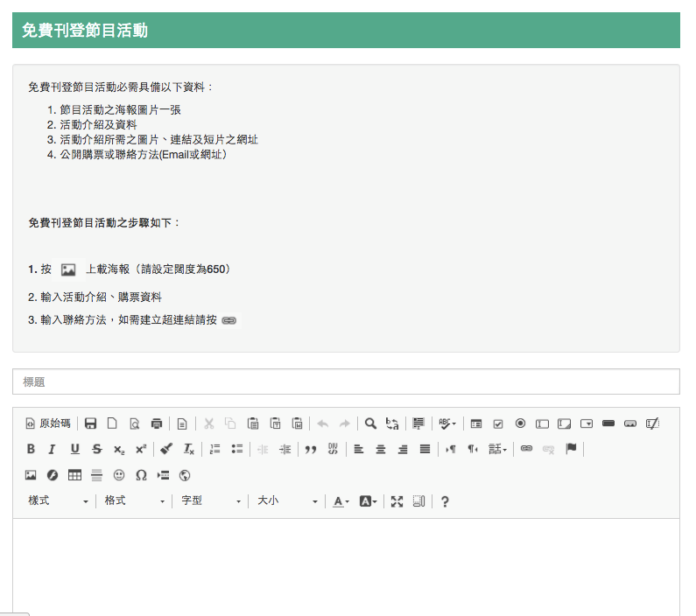Insert a table using the table icon
The width and height of the screenshot is (696, 616).
point(74,475)
